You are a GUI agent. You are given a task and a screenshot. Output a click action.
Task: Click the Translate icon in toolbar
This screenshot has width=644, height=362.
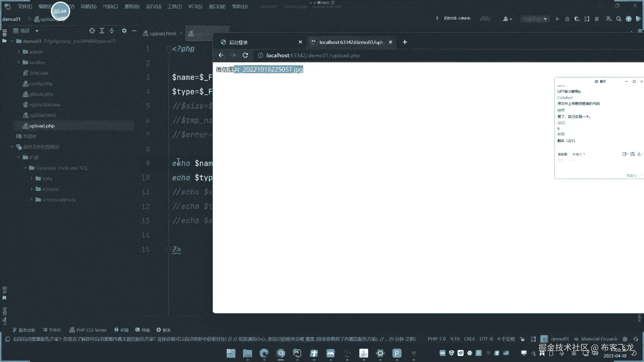[x=609, y=19]
